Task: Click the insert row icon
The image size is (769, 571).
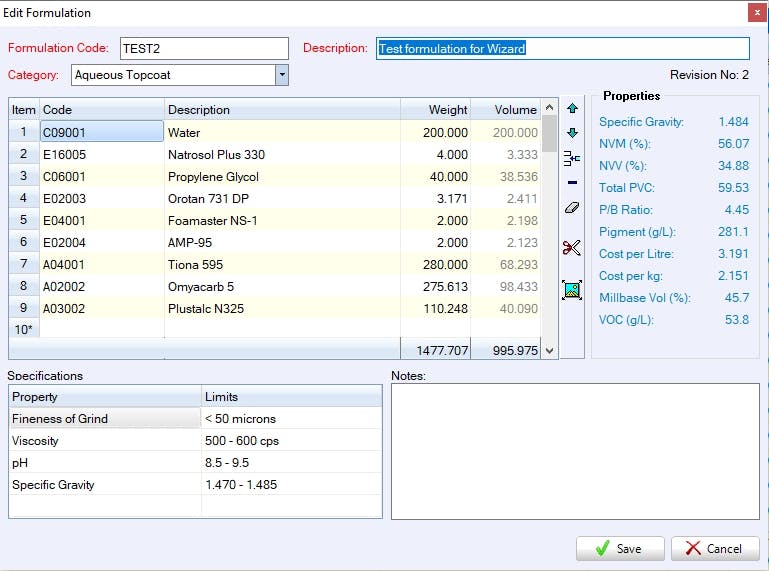Action: [x=572, y=158]
